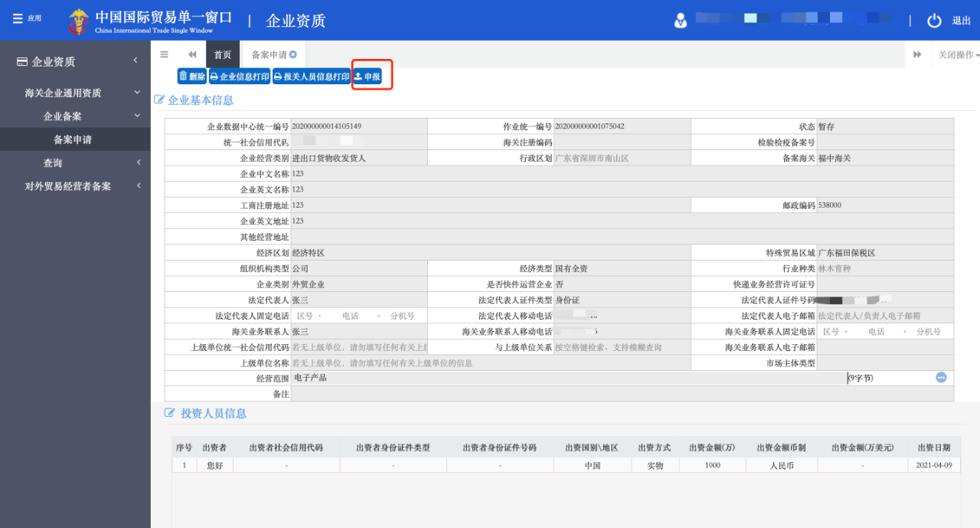Expand 对外贸易经营者备案 menu
Viewport: 980px width, 528px height.
(x=75, y=186)
